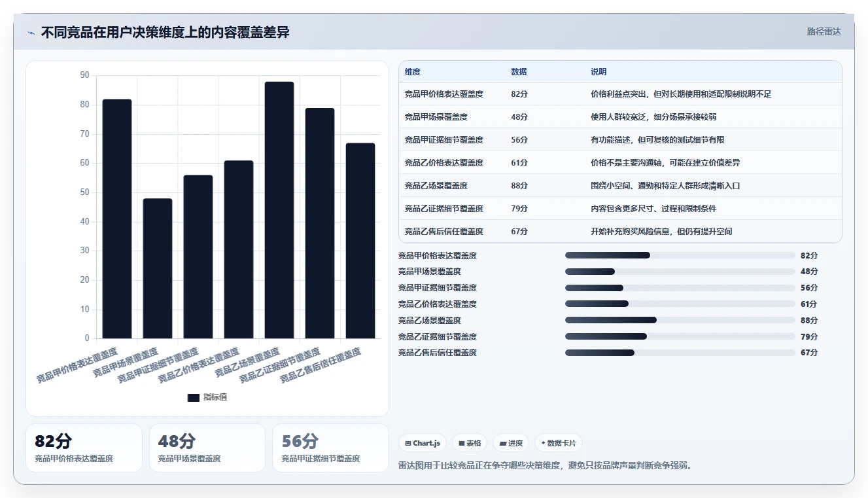Click the 67分 value in the table
This screenshot has width=868, height=498.
pos(519,232)
